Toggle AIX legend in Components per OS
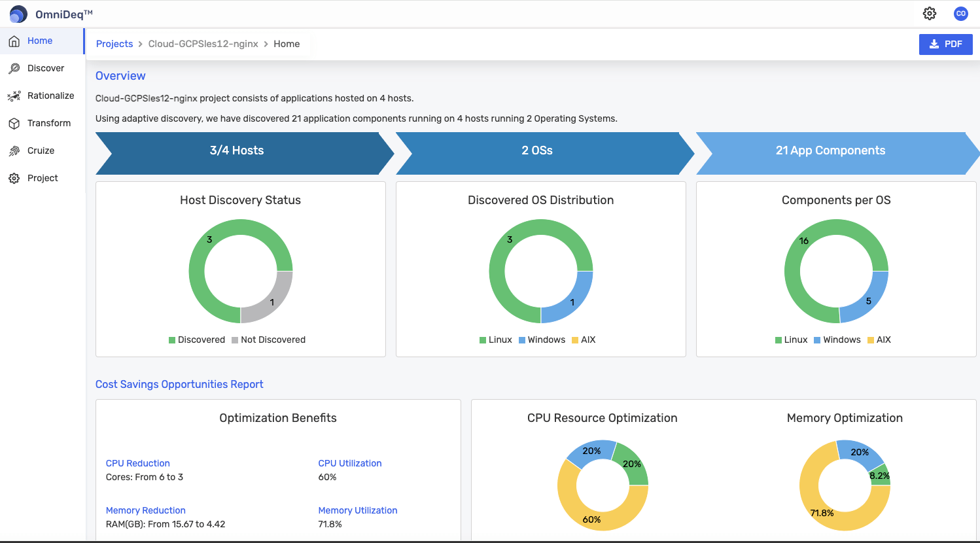The width and height of the screenshot is (980, 543). 879,340
